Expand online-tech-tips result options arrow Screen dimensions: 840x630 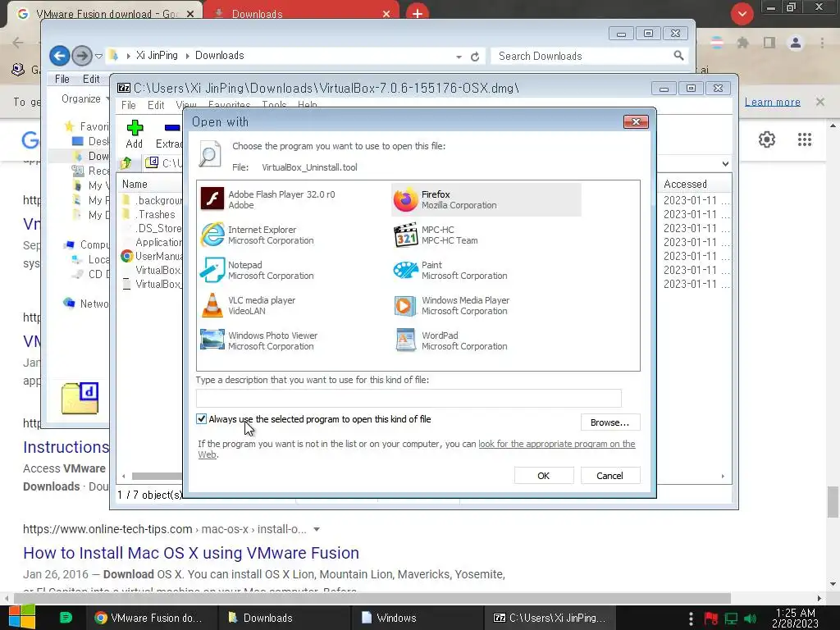(x=317, y=529)
